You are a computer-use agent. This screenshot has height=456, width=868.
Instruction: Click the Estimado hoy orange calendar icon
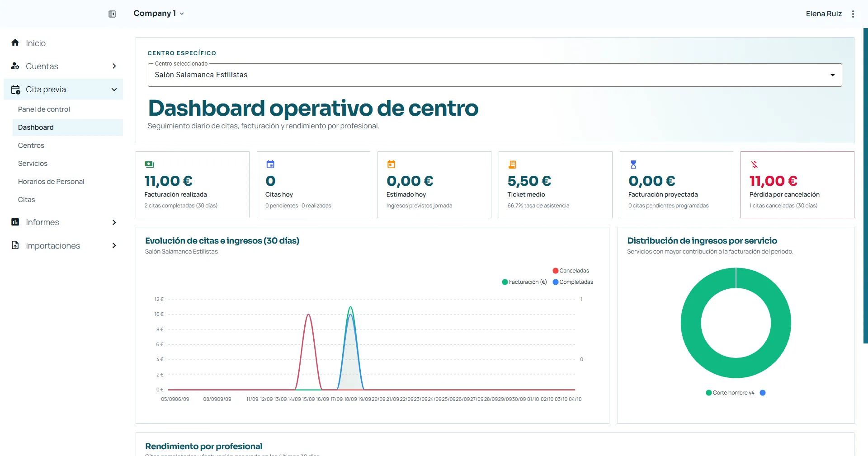(392, 164)
